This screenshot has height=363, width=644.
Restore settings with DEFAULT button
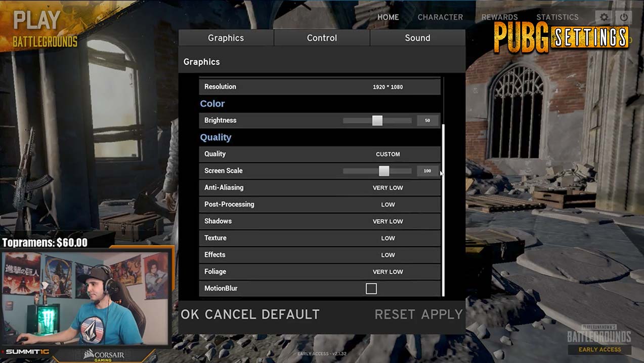[290, 314]
